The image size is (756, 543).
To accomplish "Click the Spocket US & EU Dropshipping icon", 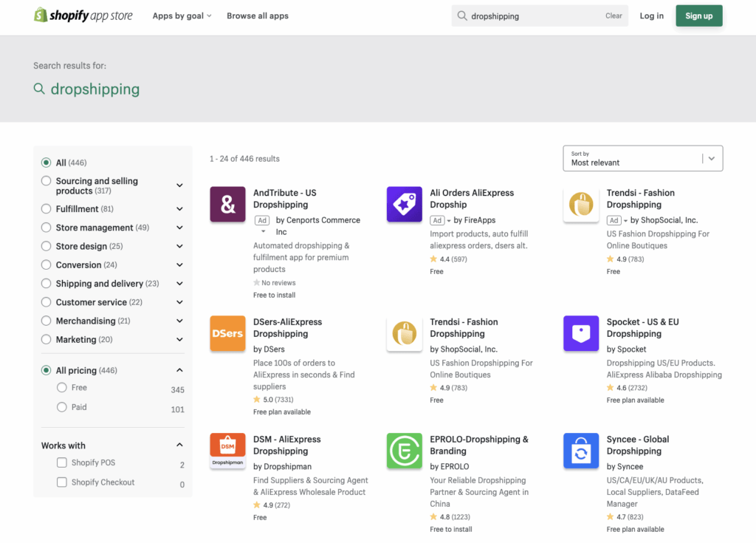I will tap(581, 333).
